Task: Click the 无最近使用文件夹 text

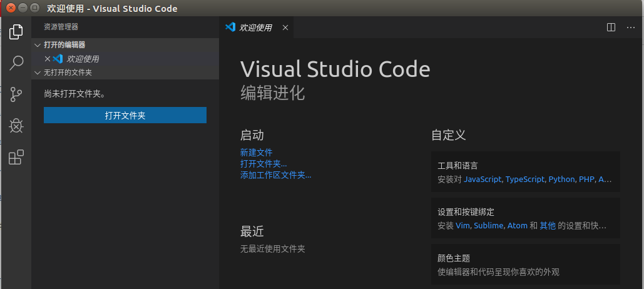Action: click(273, 248)
